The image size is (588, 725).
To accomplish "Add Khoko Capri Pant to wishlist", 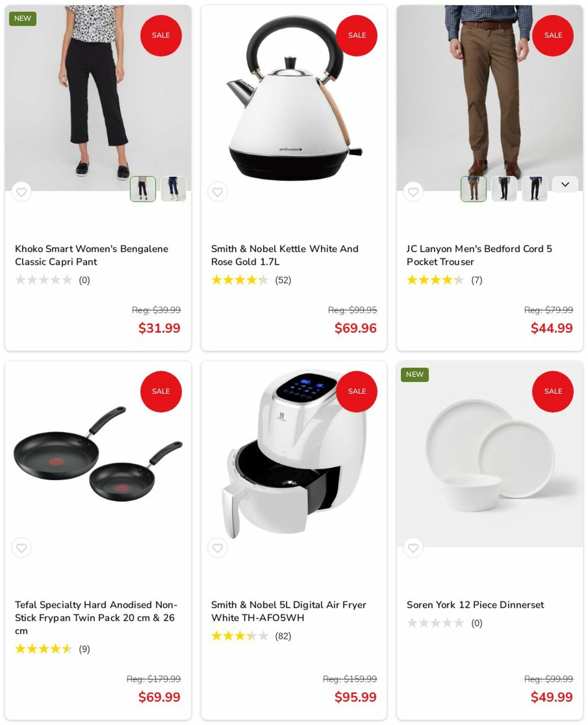I will coord(22,192).
